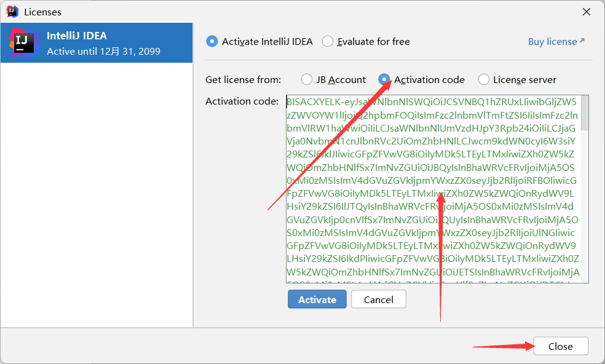
Task: Select IntelliJ IDEA in the product list
Action: point(97,43)
